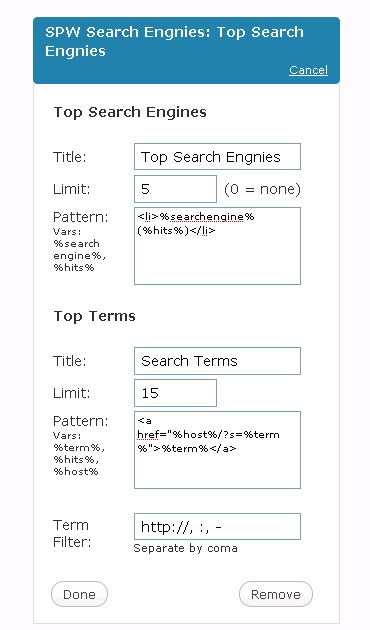
Task: Click the Cancel link in widget header
Action: click(x=308, y=70)
